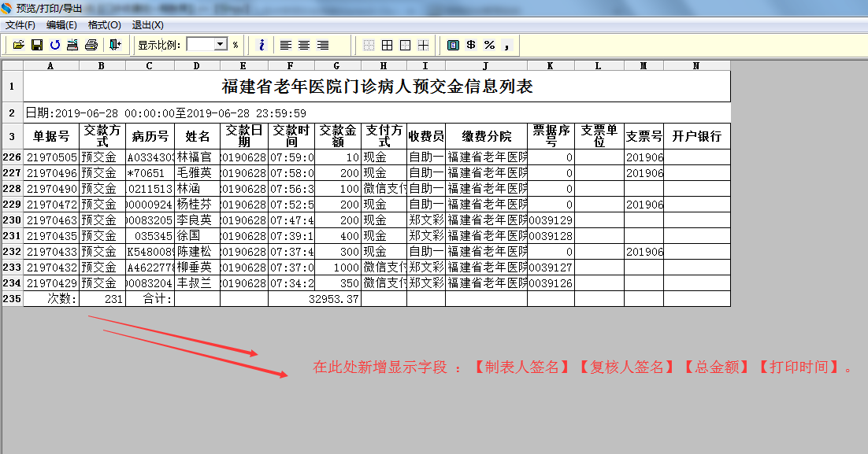
Task: Click the 退出(X) menu
Action: coord(148,25)
